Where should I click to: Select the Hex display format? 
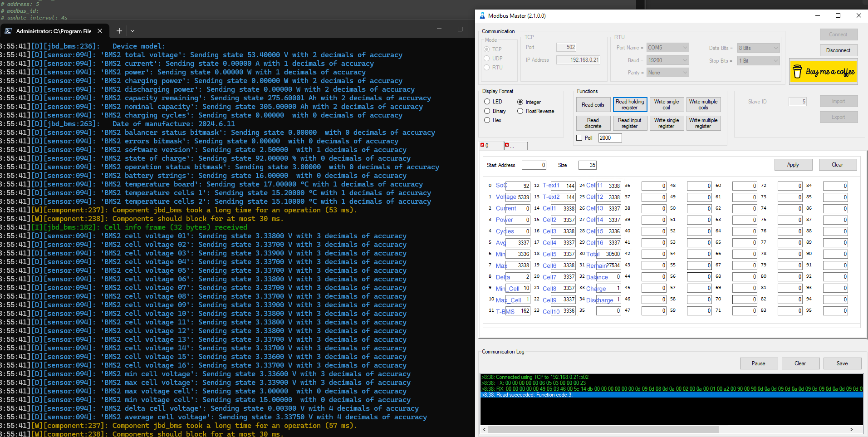(487, 120)
